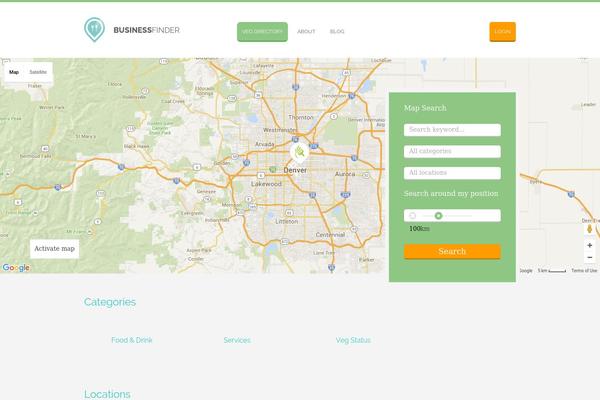Click the radius slider handle

coord(439,216)
